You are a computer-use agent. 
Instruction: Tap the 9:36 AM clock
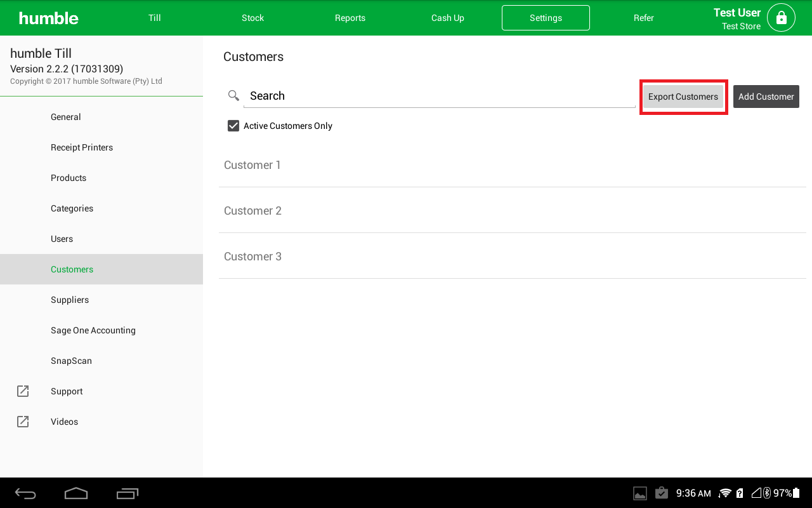[693, 493]
